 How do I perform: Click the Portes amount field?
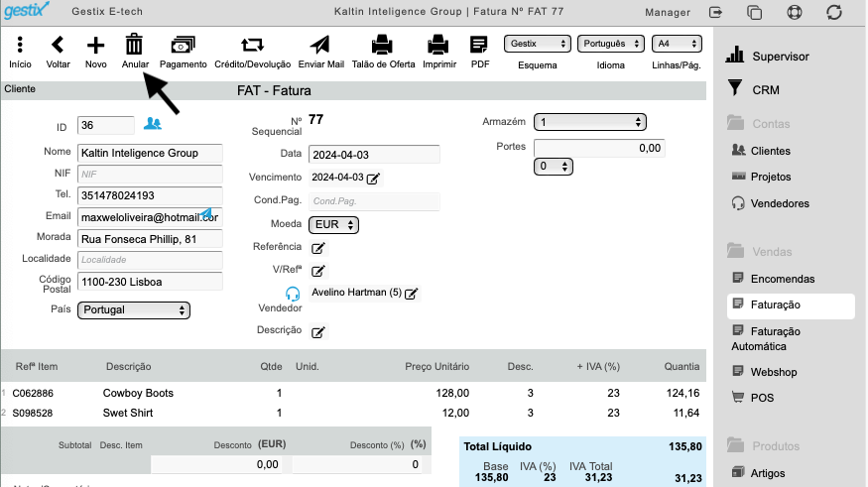click(x=599, y=149)
